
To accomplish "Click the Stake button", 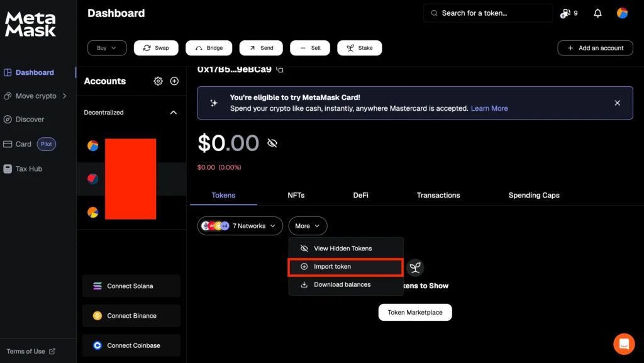I will (359, 48).
